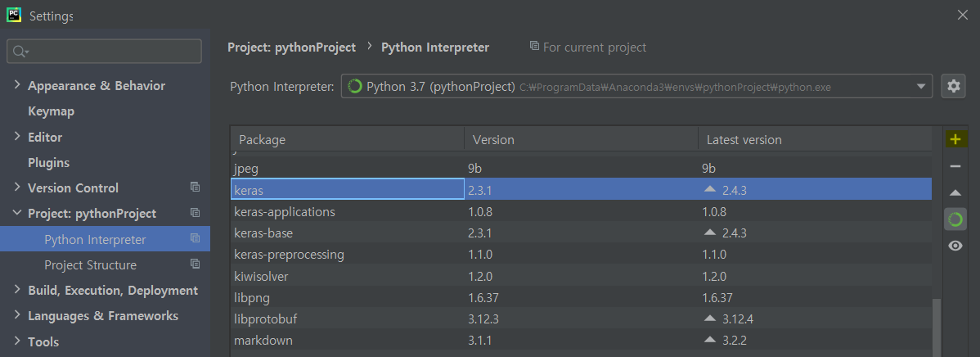Click copy icon beside Version Control
Viewport: 980px width, 357px height.
pos(195,187)
